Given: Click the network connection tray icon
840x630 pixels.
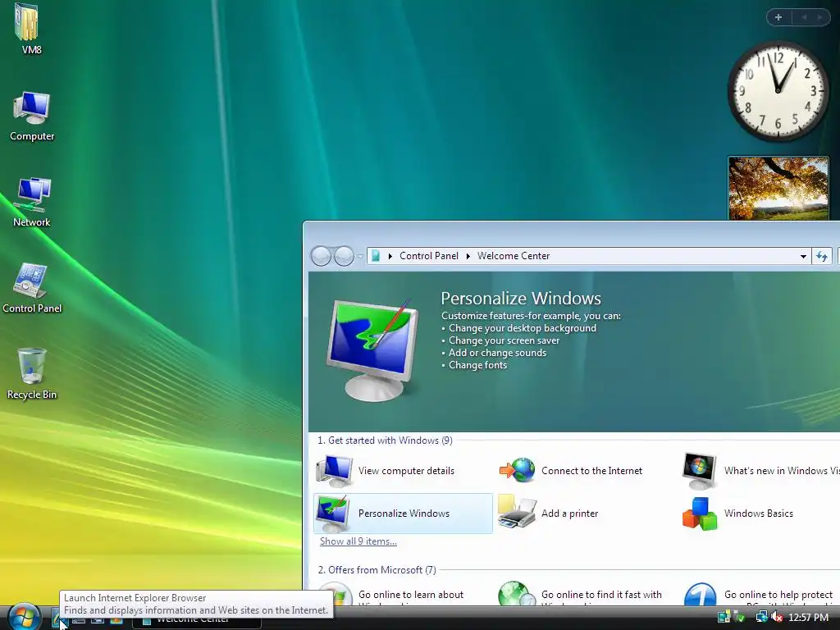Looking at the screenshot, I should pyautogui.click(x=761, y=617).
